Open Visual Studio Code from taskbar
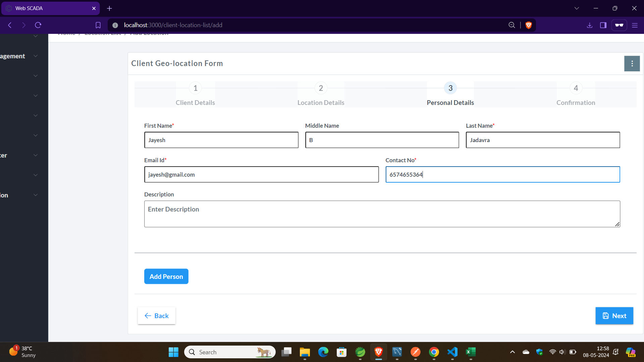 tap(452, 352)
